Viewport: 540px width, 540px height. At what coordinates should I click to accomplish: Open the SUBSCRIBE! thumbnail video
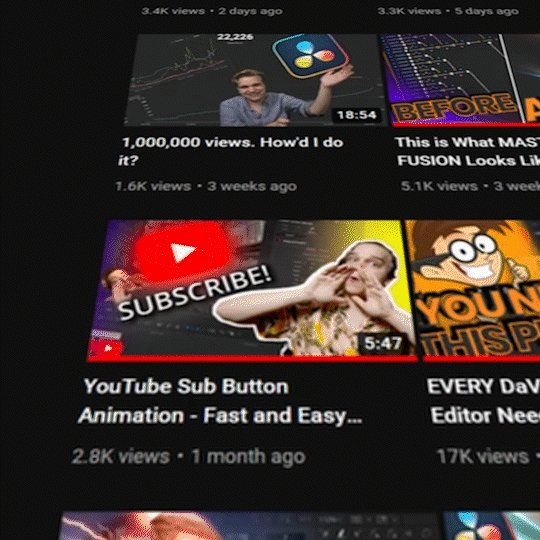point(252,290)
